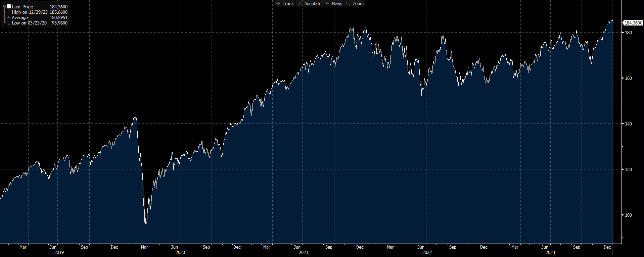Select the High on 12/29/23 legend row
The width and height of the screenshot is (644, 257).
(x=30, y=12)
